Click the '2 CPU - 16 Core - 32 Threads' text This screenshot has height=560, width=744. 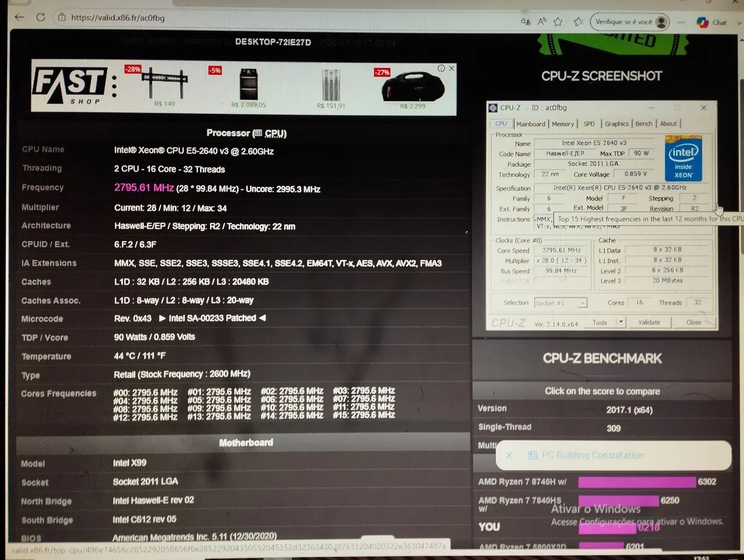(169, 170)
